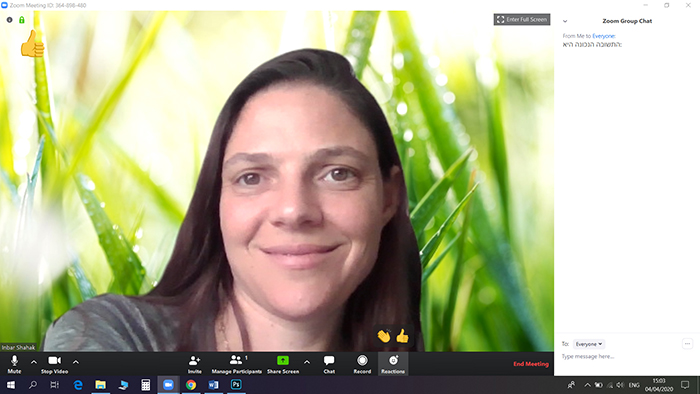
Task: Click green encryption lock icon
Action: click(21, 20)
